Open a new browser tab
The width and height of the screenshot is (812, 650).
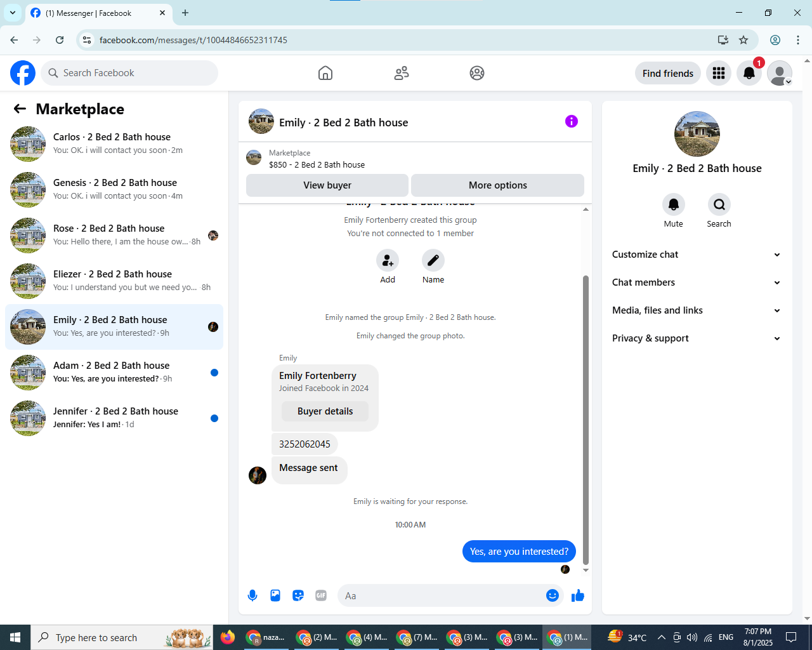pyautogui.click(x=185, y=13)
